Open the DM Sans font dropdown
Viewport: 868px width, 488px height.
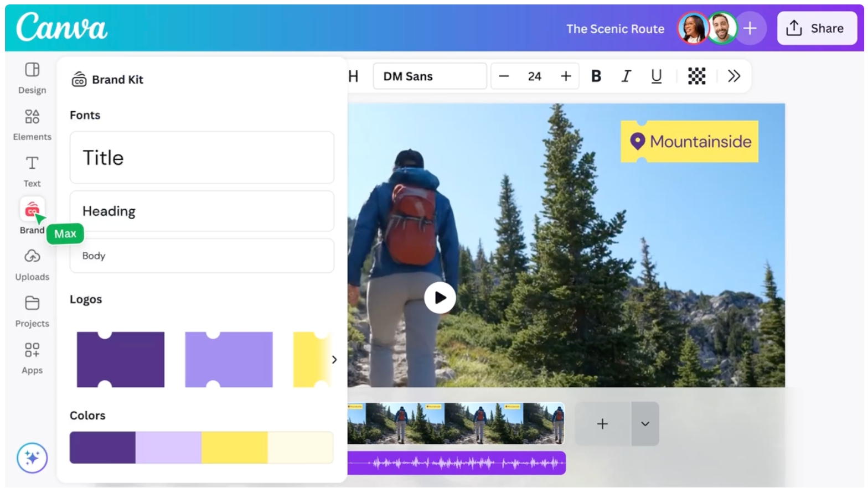click(430, 76)
